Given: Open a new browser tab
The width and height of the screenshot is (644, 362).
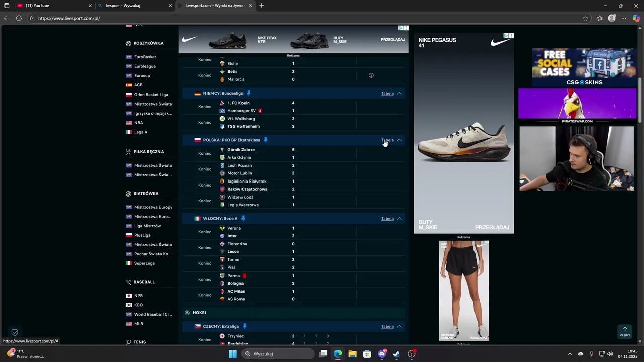Looking at the screenshot, I should pos(261,6).
